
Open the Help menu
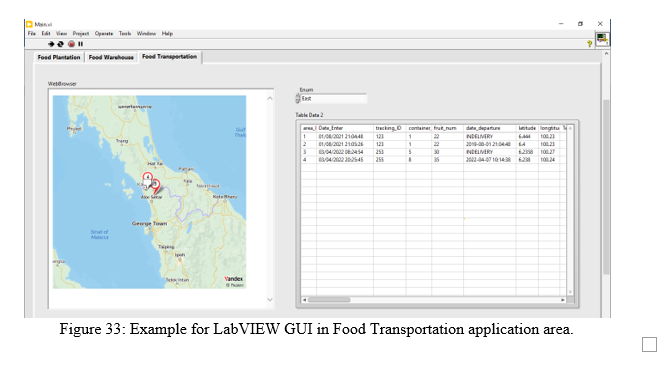[x=167, y=33]
